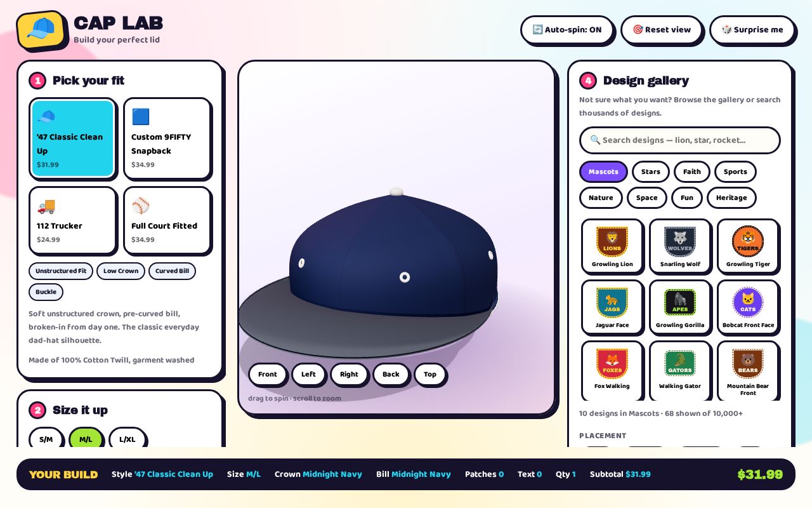This screenshot has height=508, width=812.
Task: Click the blue cap icon on '47 Classic card
Action: [46, 116]
